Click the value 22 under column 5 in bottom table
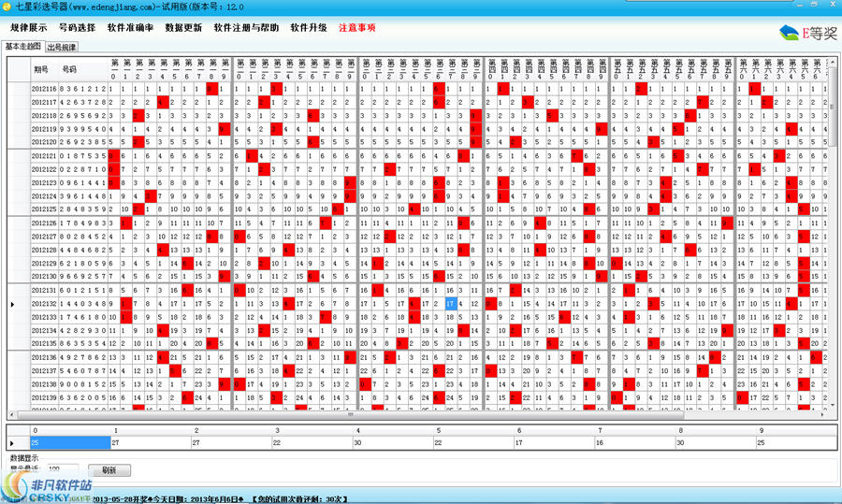 click(473, 443)
